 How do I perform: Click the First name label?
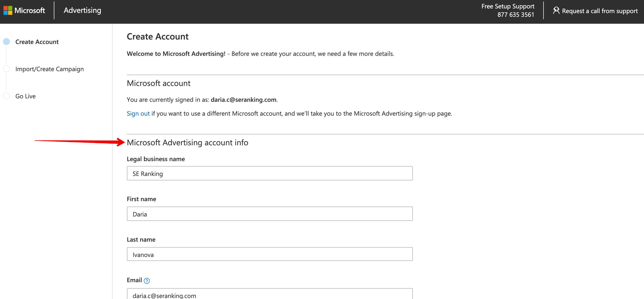[x=141, y=199]
